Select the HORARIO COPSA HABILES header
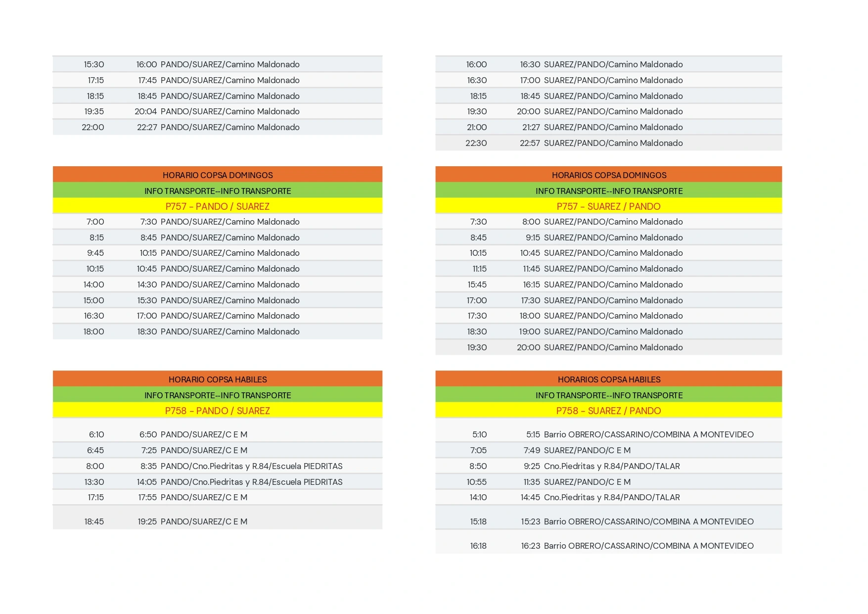The height and width of the screenshot is (614, 868). coord(218,379)
